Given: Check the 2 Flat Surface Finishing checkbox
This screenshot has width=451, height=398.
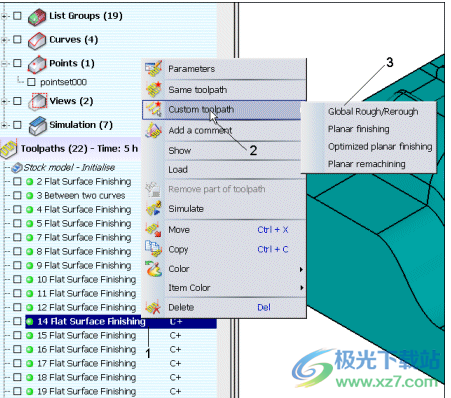Looking at the screenshot, I should point(17,182).
